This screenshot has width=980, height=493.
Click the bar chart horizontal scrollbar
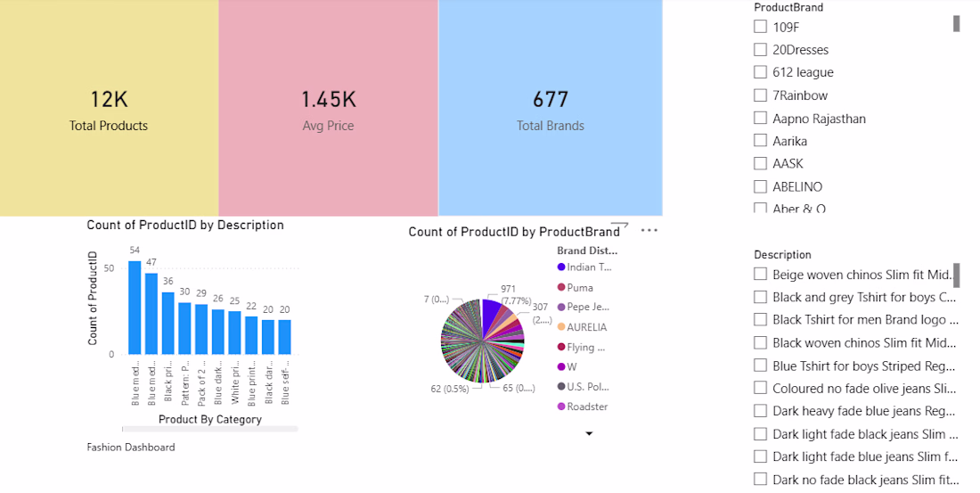[210, 429]
